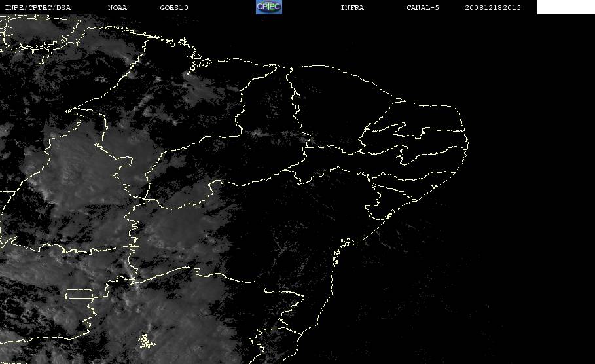The height and width of the screenshot is (364, 595).
Task: Click the blank white box at top-right
Action: 566,7
